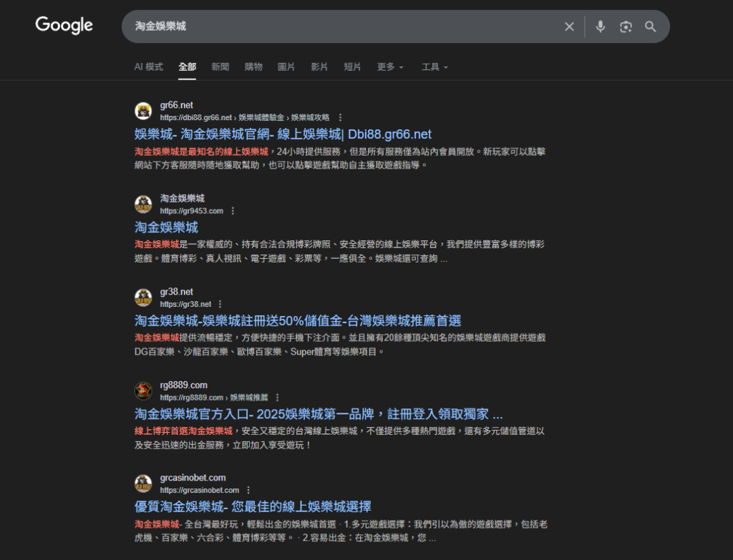The width and height of the screenshot is (733, 560).
Task: Switch to AI 模式 tab
Action: (x=148, y=67)
